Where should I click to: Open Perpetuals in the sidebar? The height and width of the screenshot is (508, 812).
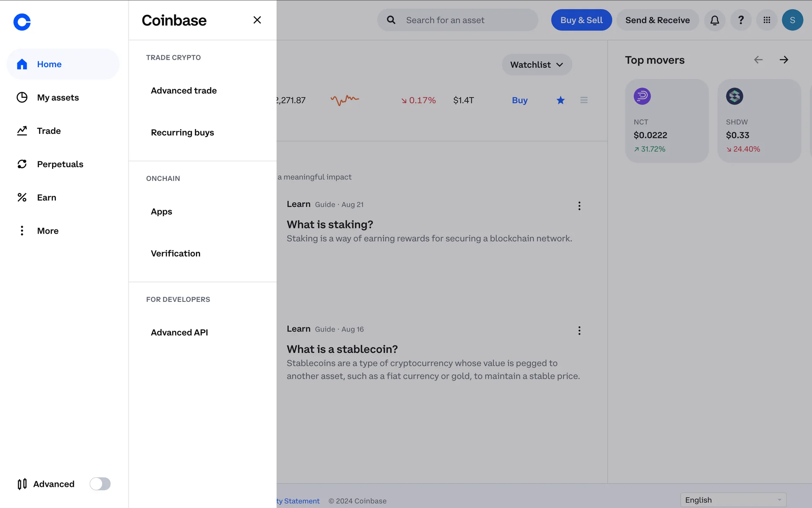[x=60, y=164]
